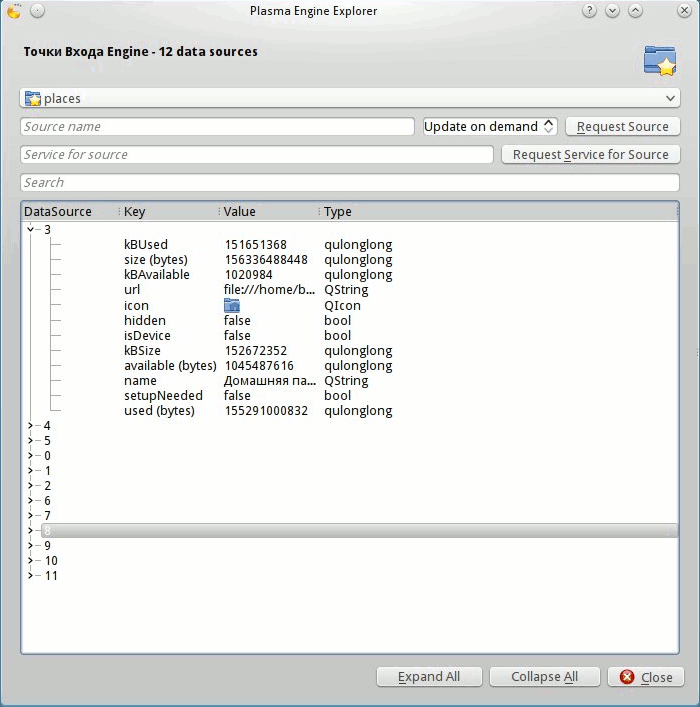
Task: Expand data source 7
Action: (30, 515)
